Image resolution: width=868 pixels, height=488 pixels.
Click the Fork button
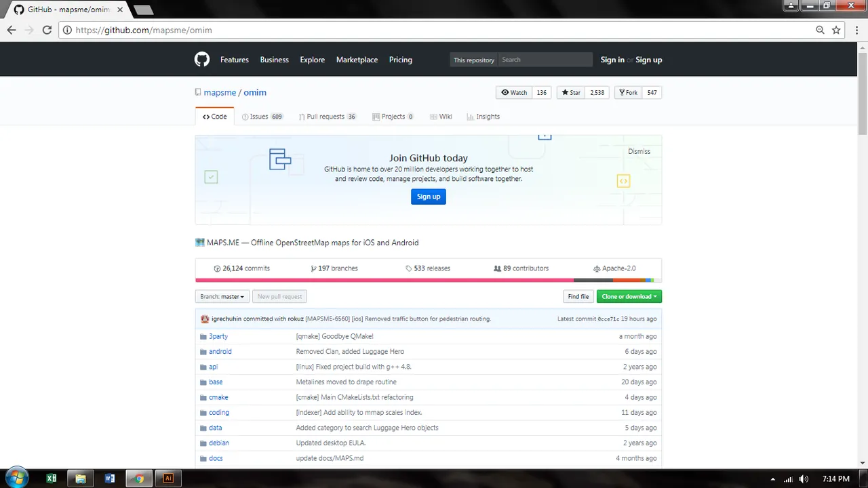(x=627, y=93)
